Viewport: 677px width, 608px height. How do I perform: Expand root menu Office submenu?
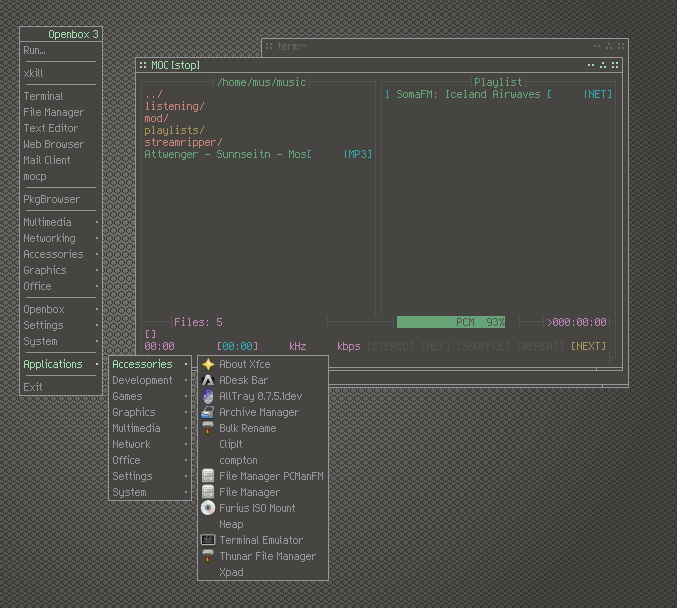pos(61,286)
